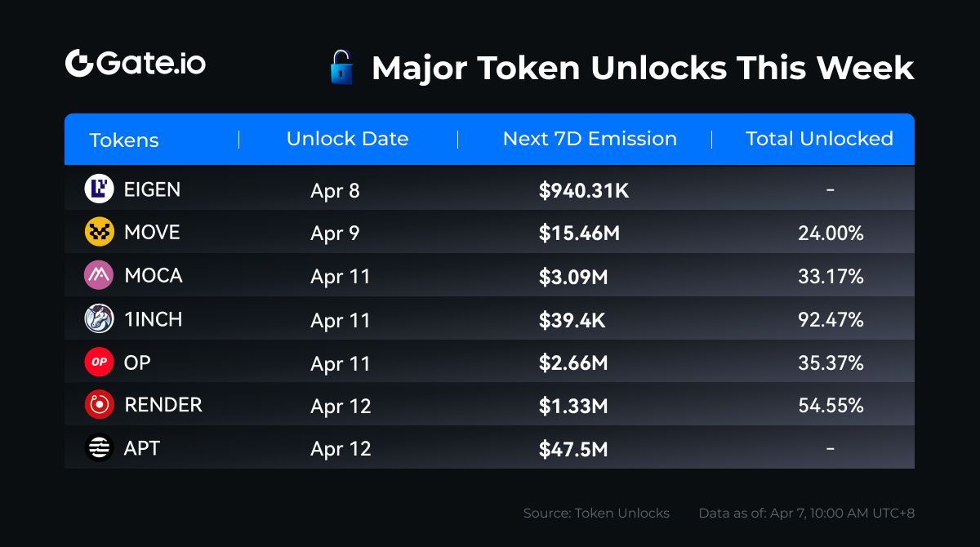Select the red OP token icon
This screenshot has height=547, width=980.
99,362
